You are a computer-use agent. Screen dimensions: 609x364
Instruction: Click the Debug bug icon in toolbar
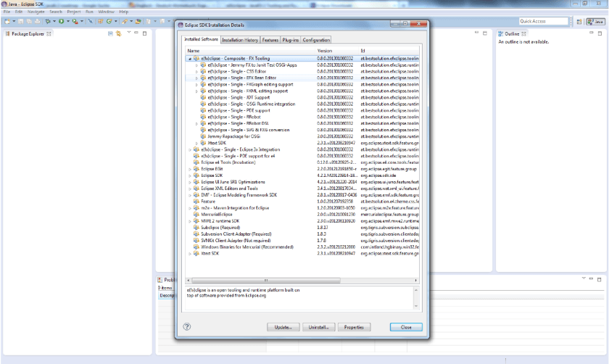[x=48, y=21]
